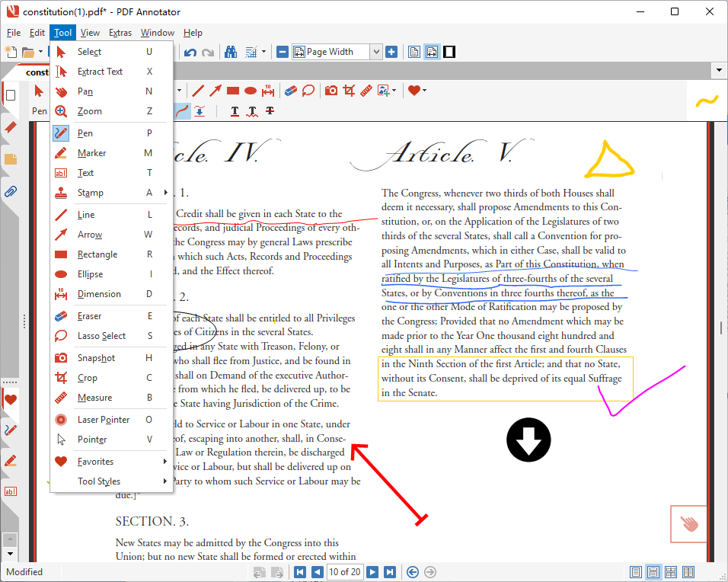Go to the next page arrow
Screen dimensions: 728x582
pyautogui.click(x=372, y=572)
